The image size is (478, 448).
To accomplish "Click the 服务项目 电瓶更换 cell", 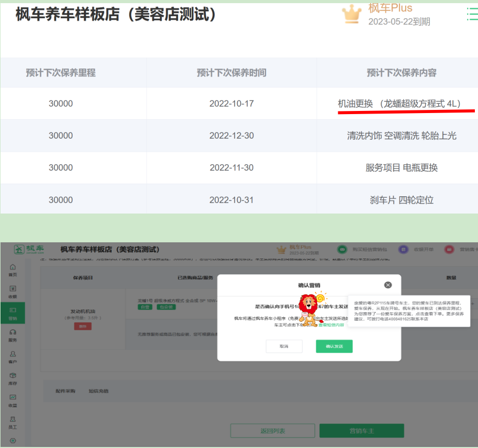I will pos(402,167).
